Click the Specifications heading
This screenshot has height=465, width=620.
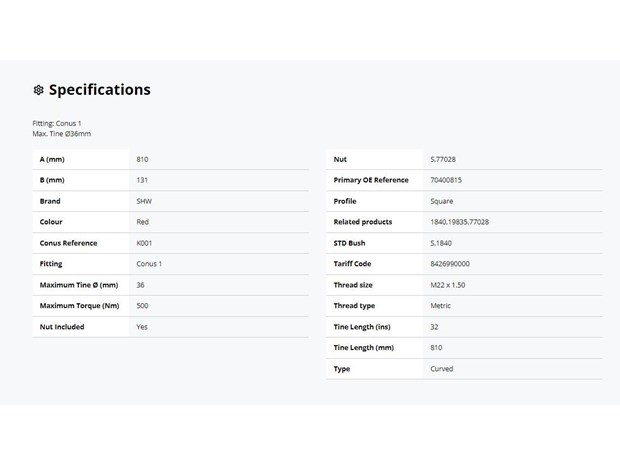pyautogui.click(x=100, y=90)
